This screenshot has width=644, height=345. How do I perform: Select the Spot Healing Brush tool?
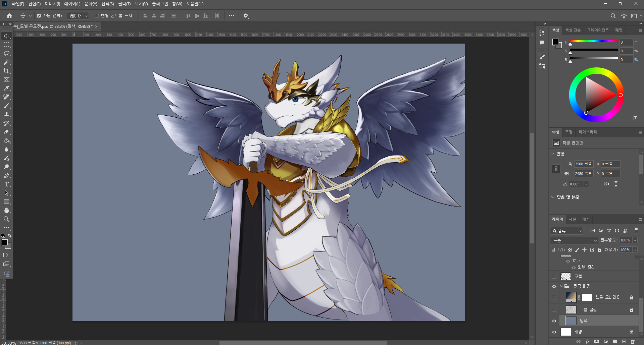point(6,97)
